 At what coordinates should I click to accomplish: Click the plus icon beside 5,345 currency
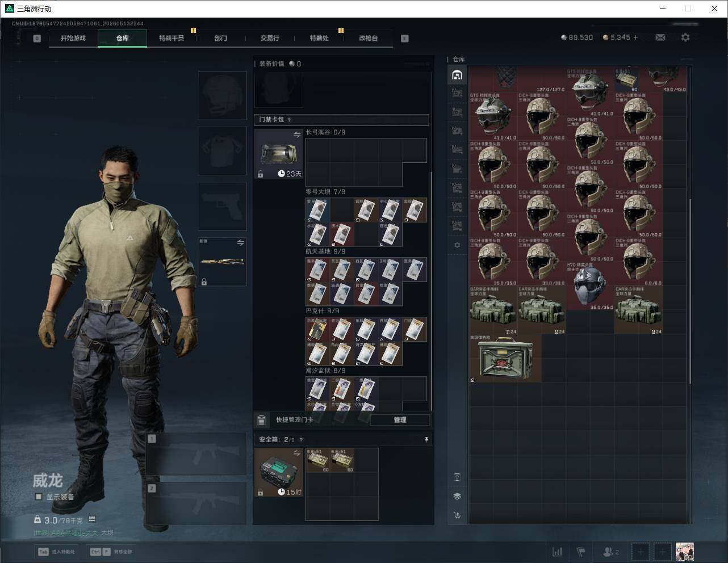[635, 37]
